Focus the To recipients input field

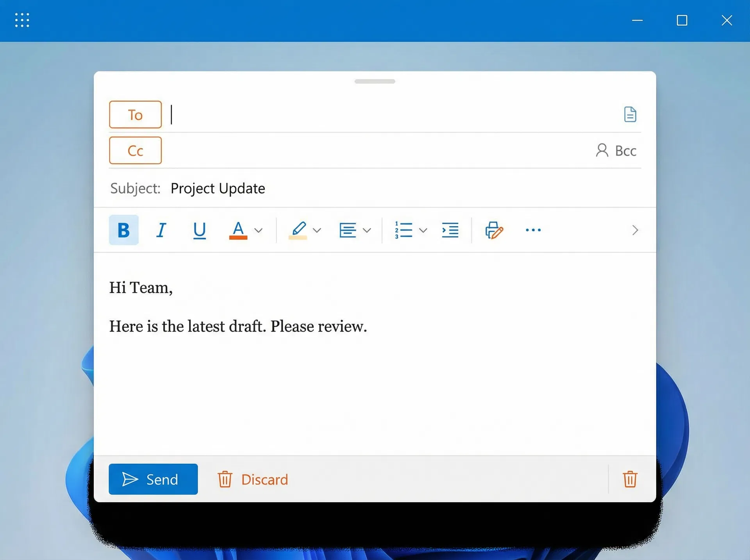coord(393,114)
